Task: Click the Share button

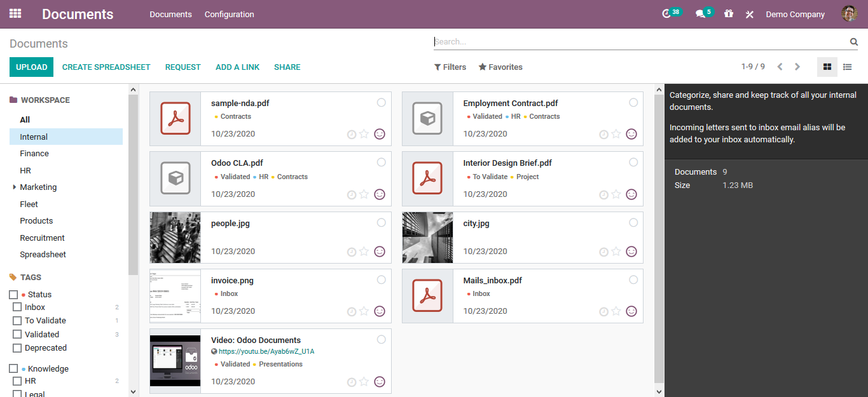Action: [287, 67]
